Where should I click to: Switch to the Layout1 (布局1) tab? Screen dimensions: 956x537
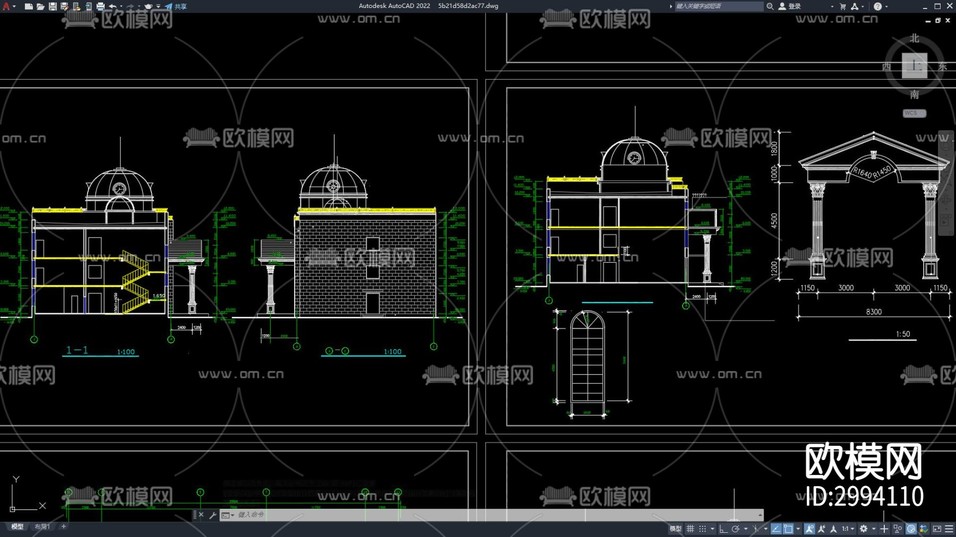click(x=42, y=526)
